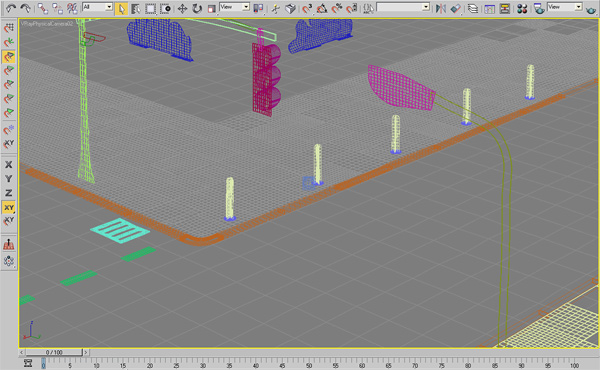This screenshot has height=370, width=600.
Task: Click the Quick Render teapot icon
Action: [592, 9]
